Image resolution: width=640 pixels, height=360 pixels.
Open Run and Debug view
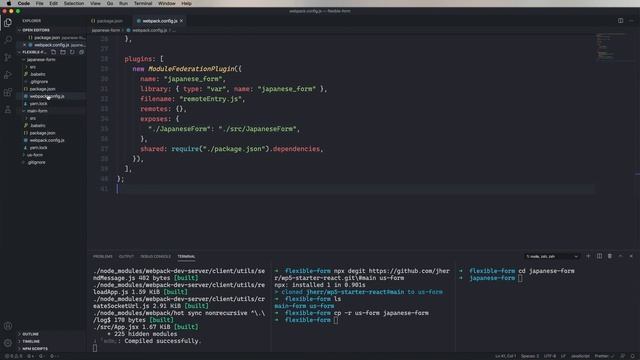8,75
